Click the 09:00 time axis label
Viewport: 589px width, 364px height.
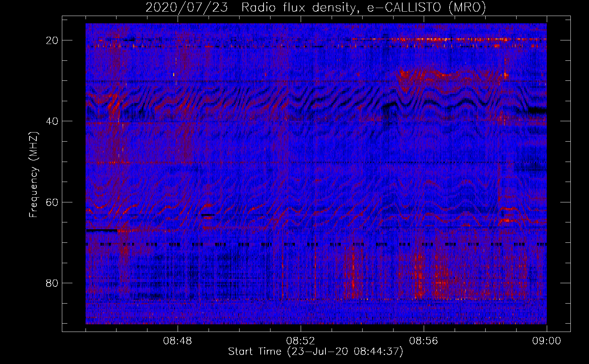pos(547,341)
